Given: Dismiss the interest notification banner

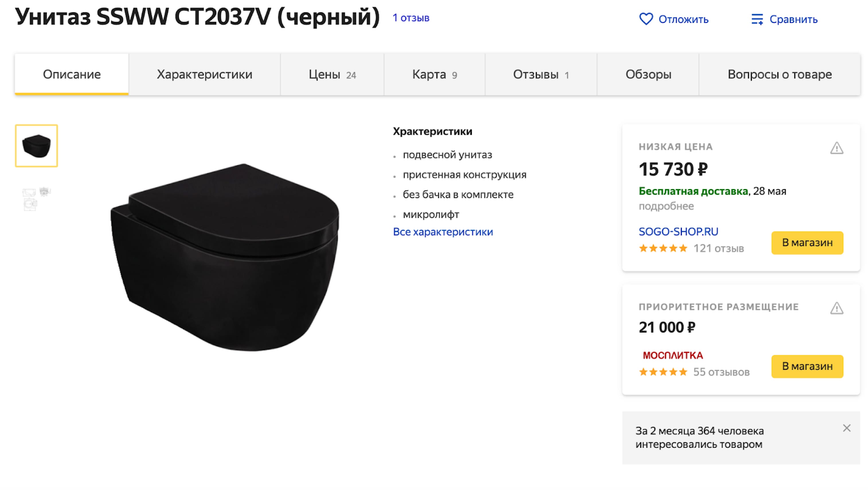Looking at the screenshot, I should [x=847, y=428].
